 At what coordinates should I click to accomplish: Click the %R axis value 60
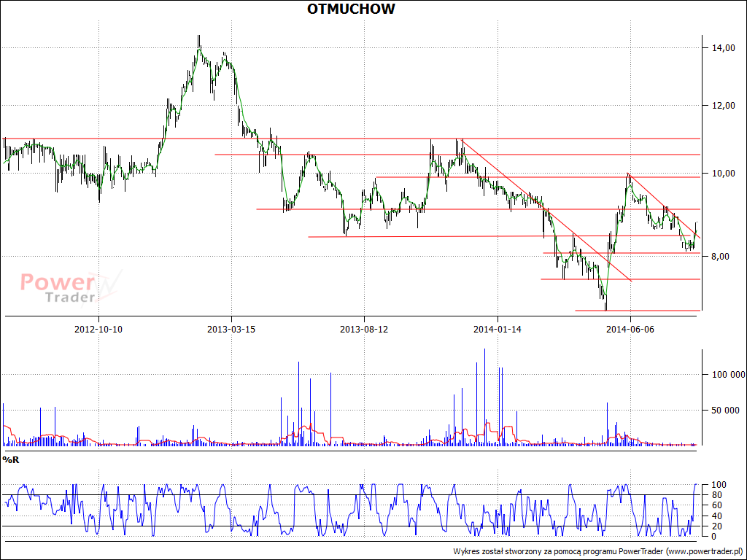(718, 505)
